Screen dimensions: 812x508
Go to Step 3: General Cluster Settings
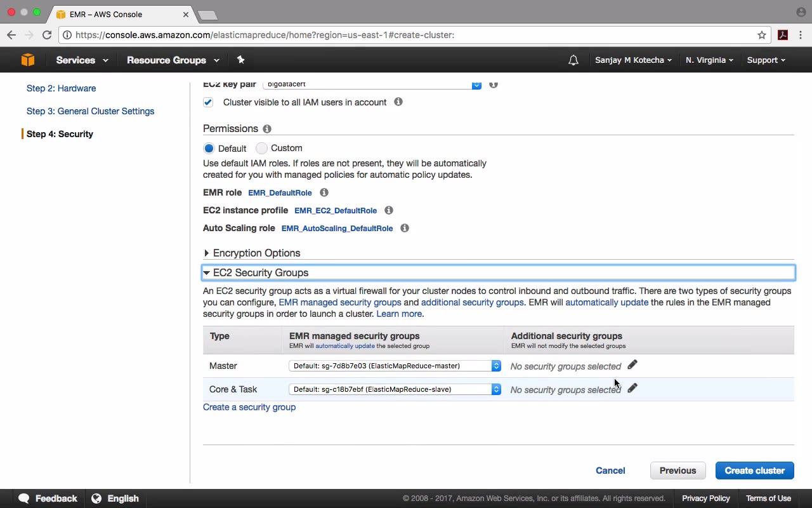click(91, 111)
